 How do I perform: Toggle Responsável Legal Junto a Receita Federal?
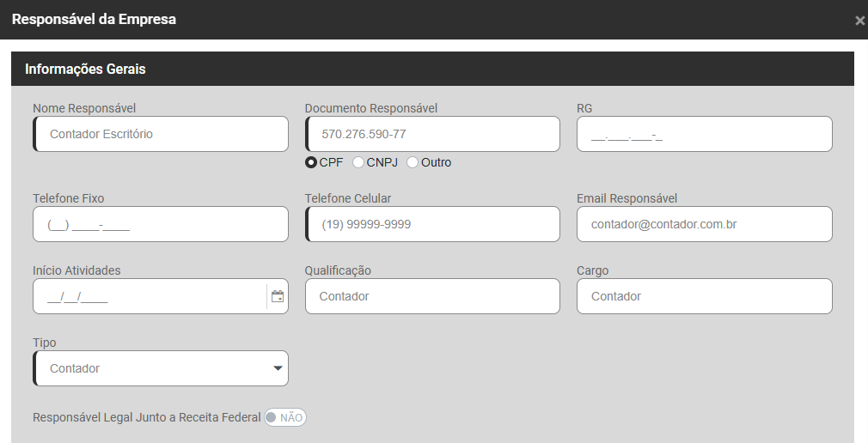285,417
